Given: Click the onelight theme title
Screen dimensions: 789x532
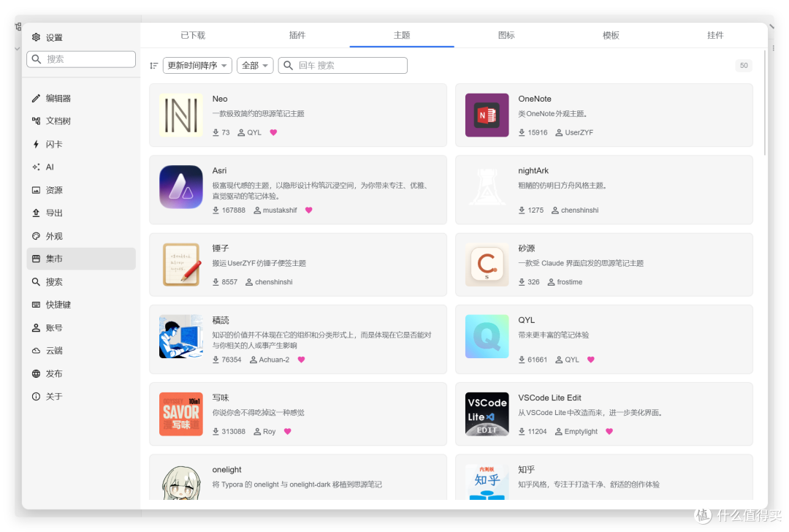Looking at the screenshot, I should click(x=227, y=470).
